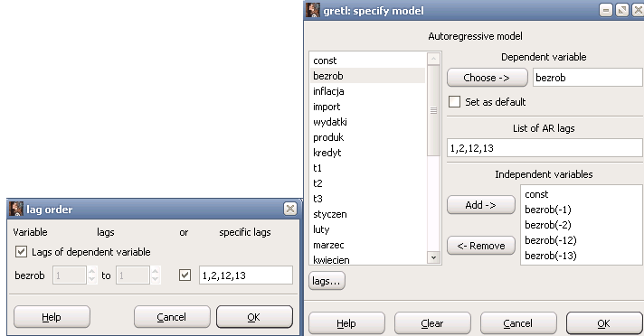Viewport: 644px width, 336px height.
Task: Click the Add -> button
Action: pos(481,205)
